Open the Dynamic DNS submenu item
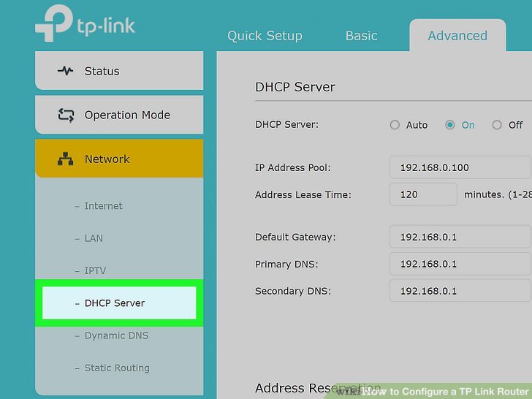The height and width of the screenshot is (399, 532). (x=116, y=335)
